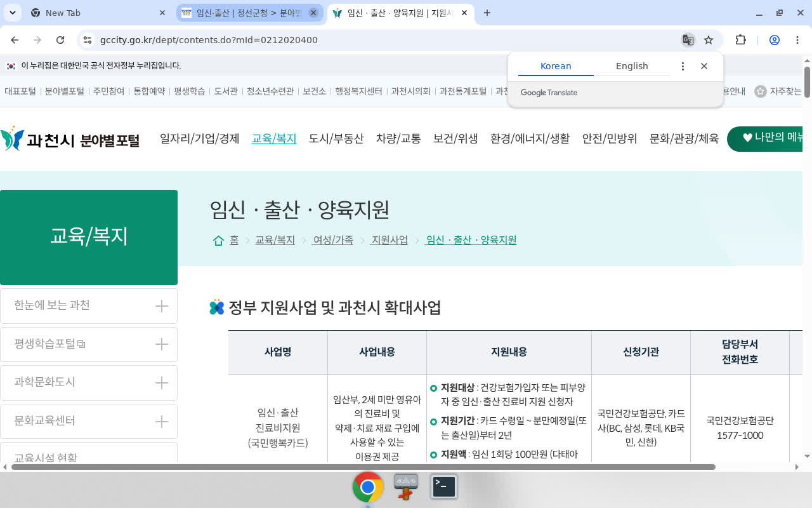Viewport: 812px width, 508px height.
Task: Open the 안전/민방위 menu
Action: point(610,138)
